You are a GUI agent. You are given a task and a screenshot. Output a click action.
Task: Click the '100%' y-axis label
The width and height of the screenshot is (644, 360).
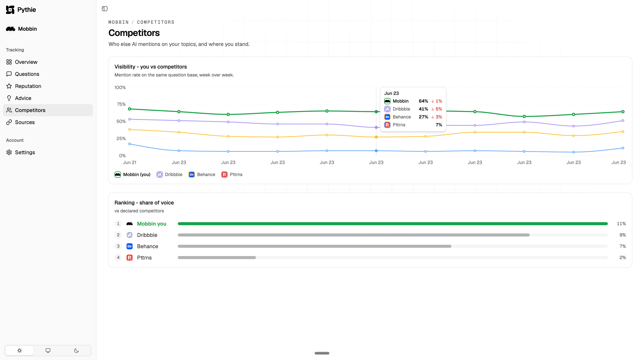[120, 88]
